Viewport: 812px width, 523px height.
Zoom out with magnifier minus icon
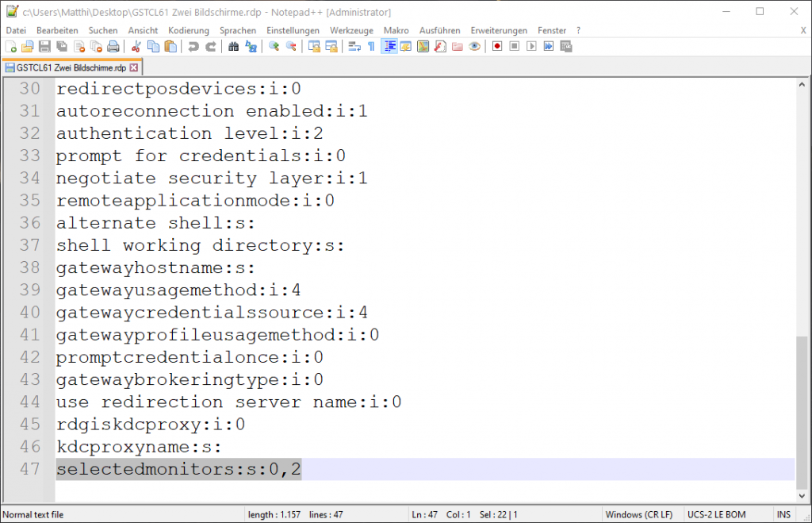point(292,47)
